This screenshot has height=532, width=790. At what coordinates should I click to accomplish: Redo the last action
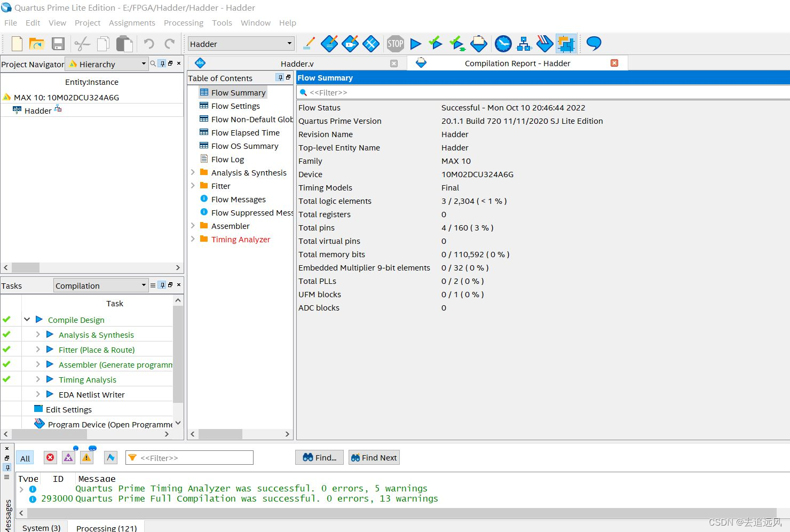(170, 44)
